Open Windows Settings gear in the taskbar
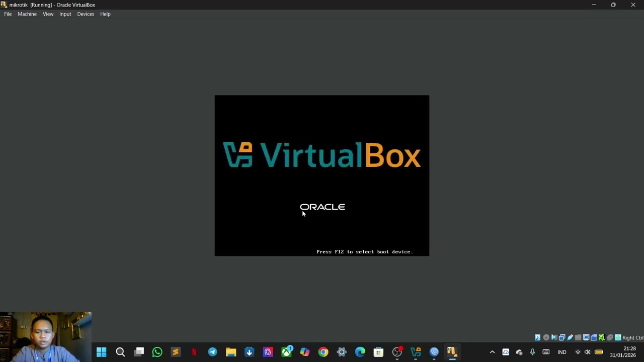Screen dimensions: 644x362 [342, 352]
